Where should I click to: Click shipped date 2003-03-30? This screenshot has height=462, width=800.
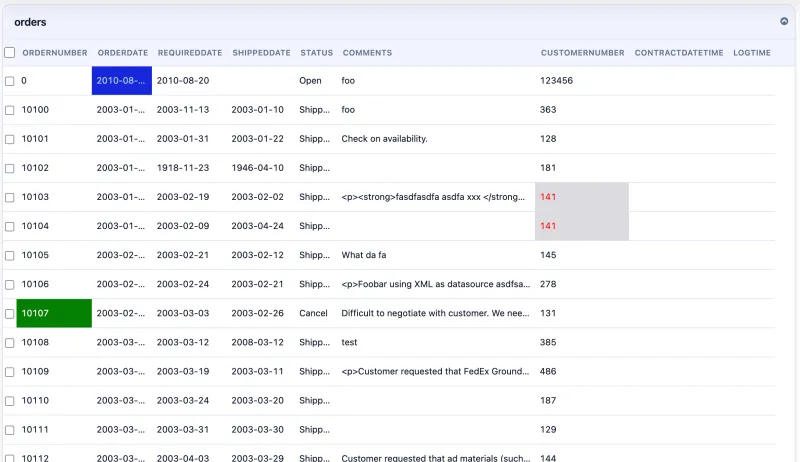tap(257, 429)
